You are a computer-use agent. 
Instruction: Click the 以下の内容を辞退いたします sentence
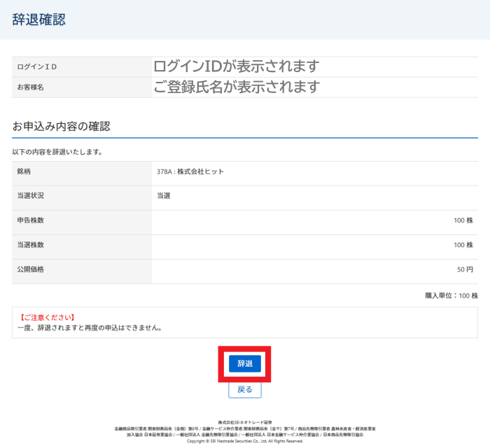57,152
